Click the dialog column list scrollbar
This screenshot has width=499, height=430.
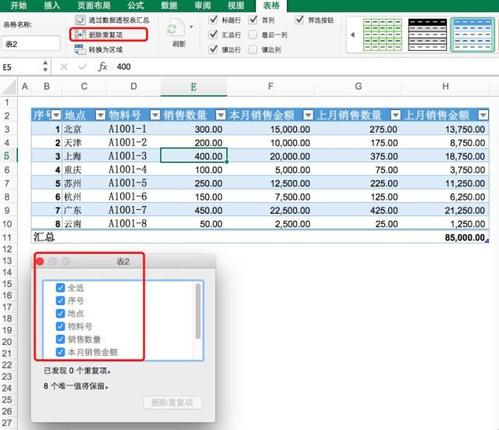[x=198, y=311]
